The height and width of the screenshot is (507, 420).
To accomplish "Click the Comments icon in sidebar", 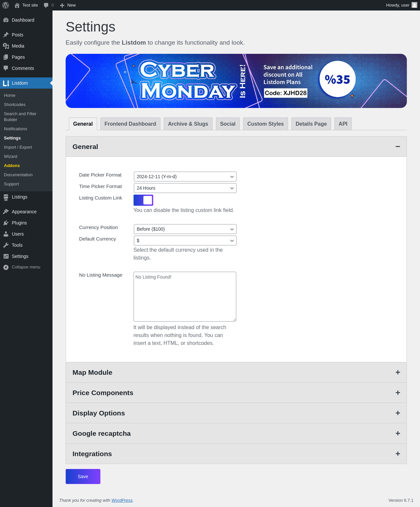I will pos(6,68).
